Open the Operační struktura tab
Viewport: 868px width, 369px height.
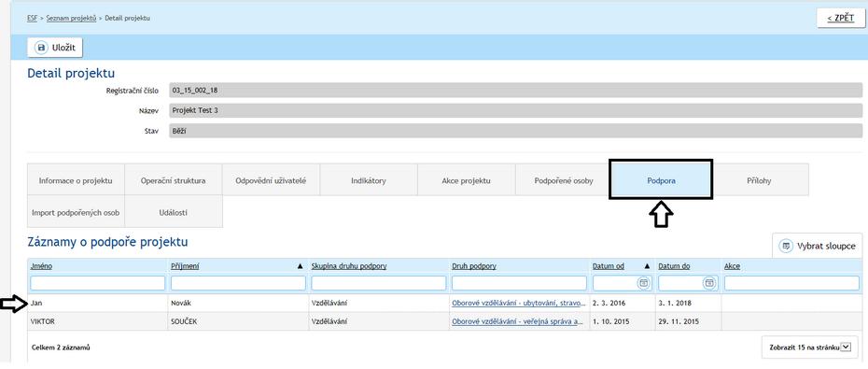(174, 180)
